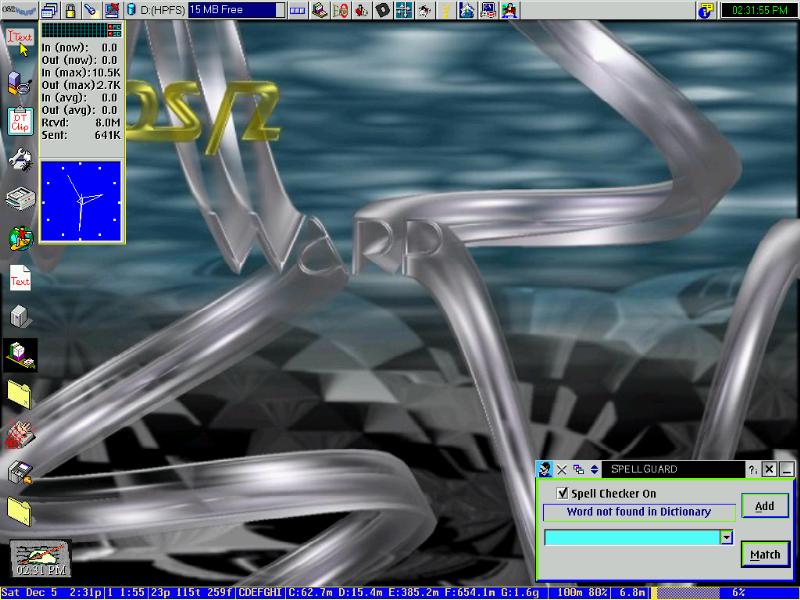Click the information icon beside the digital clock
Screen dimensions: 800x600
coord(706,10)
